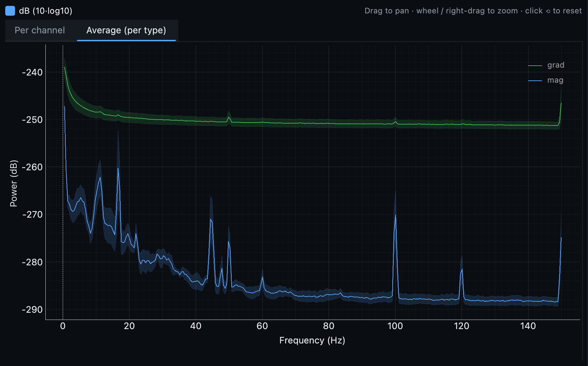This screenshot has width=588, height=366.
Task: Click the reset icon in the hint text
Action: tap(548, 11)
